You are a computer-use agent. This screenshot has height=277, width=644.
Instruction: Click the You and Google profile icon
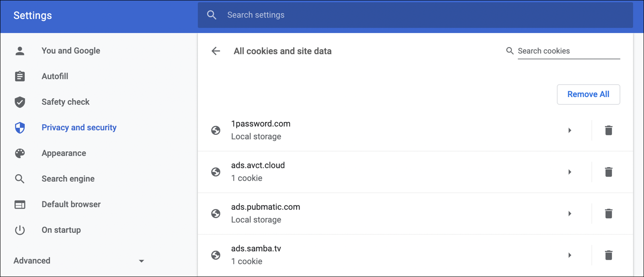[20, 50]
